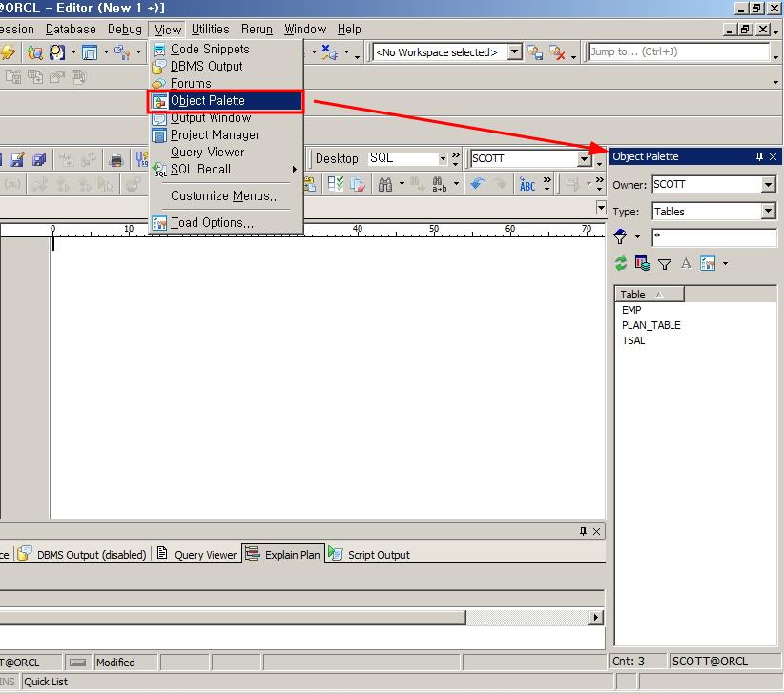Click the binoculars Find icon in the editor toolbar

pyautogui.click(x=384, y=184)
